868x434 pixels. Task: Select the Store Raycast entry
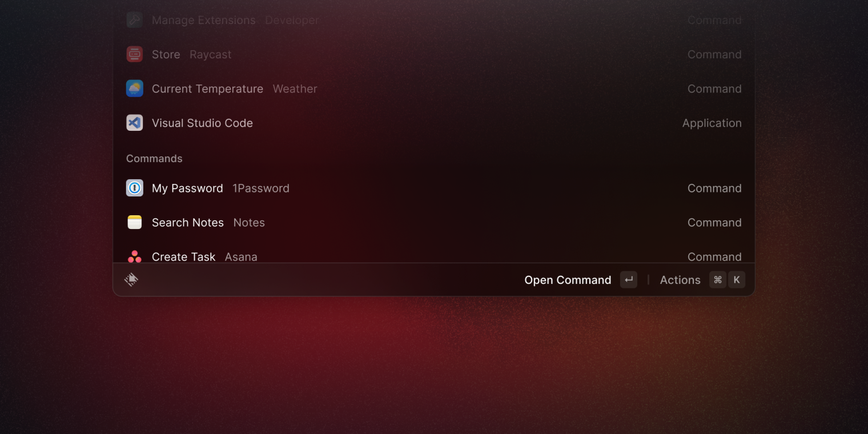point(434,54)
